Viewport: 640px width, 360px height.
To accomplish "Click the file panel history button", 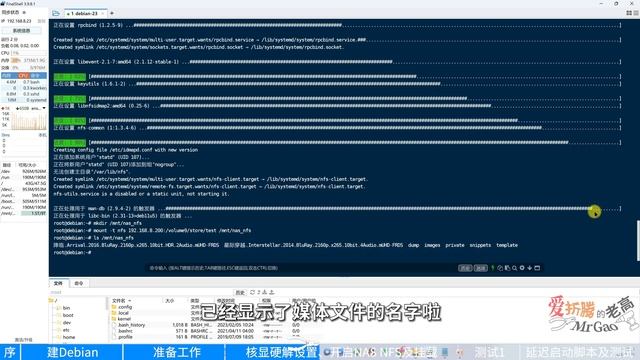I will pyautogui.click(x=240, y=292).
